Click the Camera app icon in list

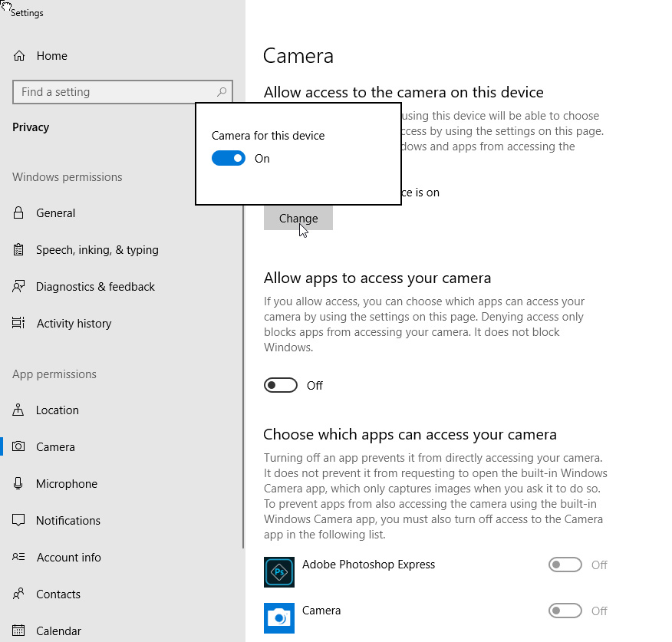tap(278, 617)
